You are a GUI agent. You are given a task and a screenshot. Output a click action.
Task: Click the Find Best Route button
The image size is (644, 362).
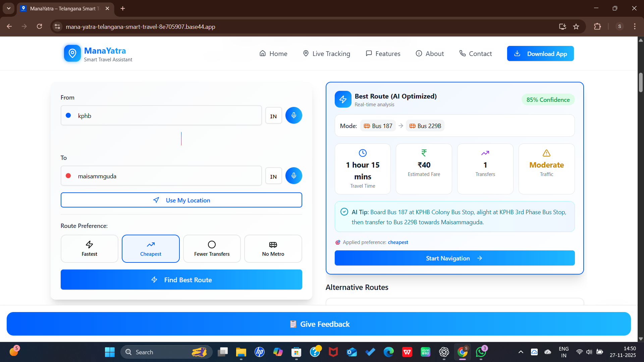(x=181, y=280)
